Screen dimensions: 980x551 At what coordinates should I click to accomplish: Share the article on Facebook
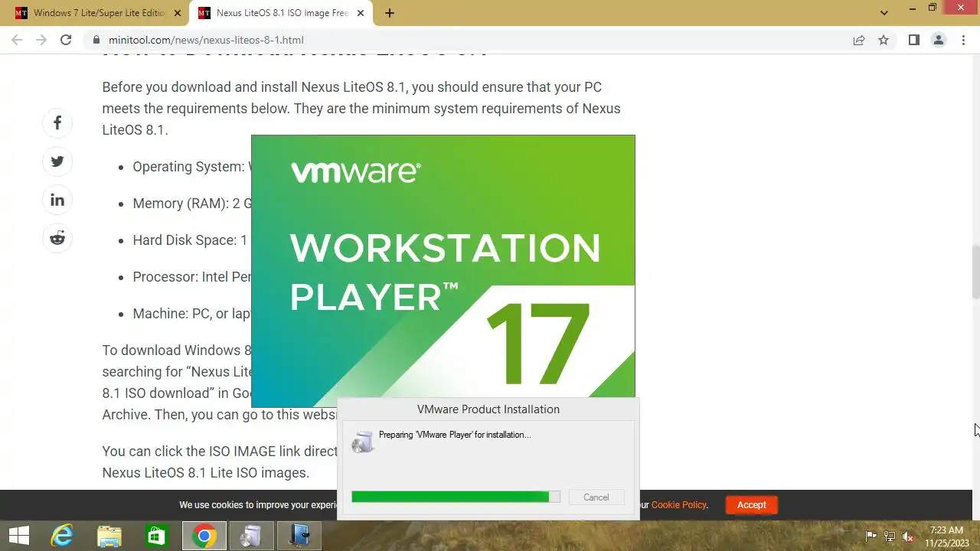(57, 123)
